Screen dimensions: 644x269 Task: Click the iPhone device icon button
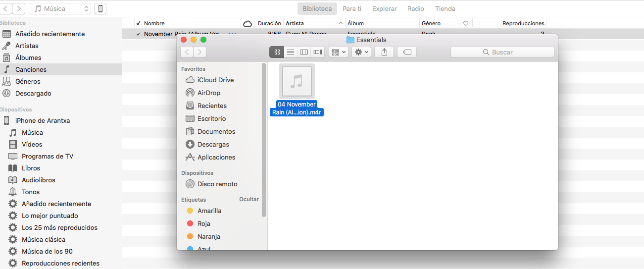point(100,8)
